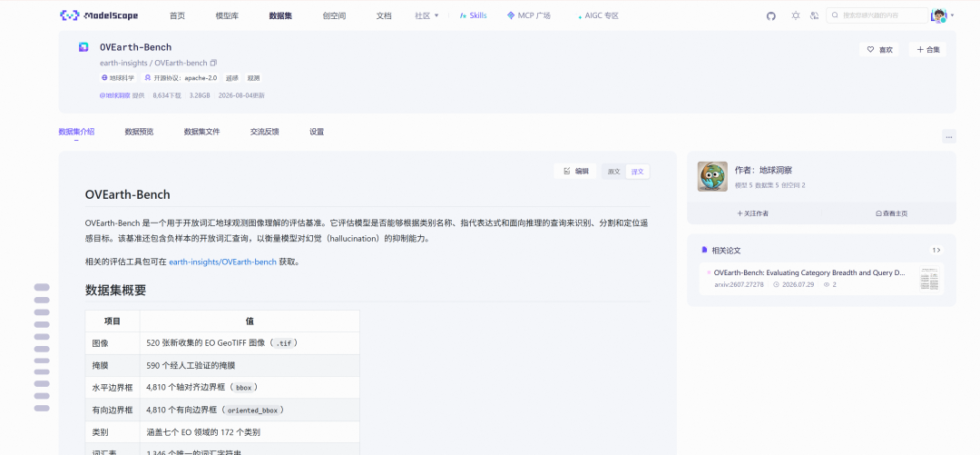Click the 图像 table row label
Image resolution: width=980 pixels, height=455 pixels.
[x=100, y=343]
